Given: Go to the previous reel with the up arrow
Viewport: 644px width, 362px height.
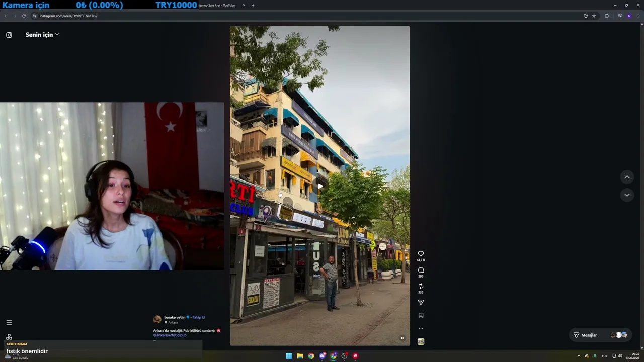Looking at the screenshot, I should click(627, 177).
